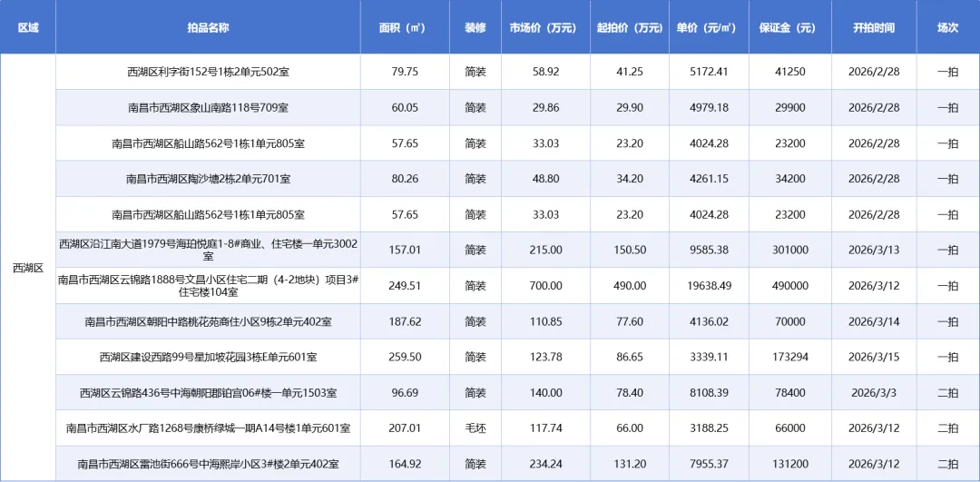This screenshot has width=980, height=482.
Task: Select starting price 29.90
Action: coord(629,107)
